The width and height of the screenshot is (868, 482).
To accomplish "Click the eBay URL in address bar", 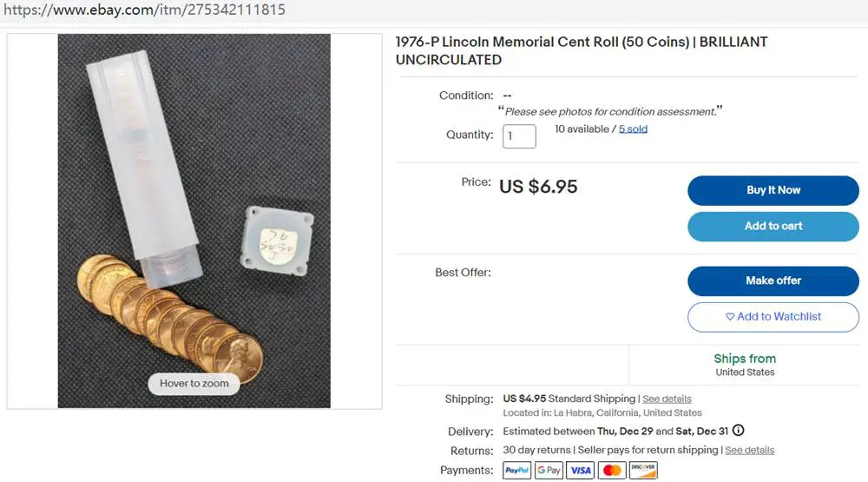I will (x=145, y=10).
